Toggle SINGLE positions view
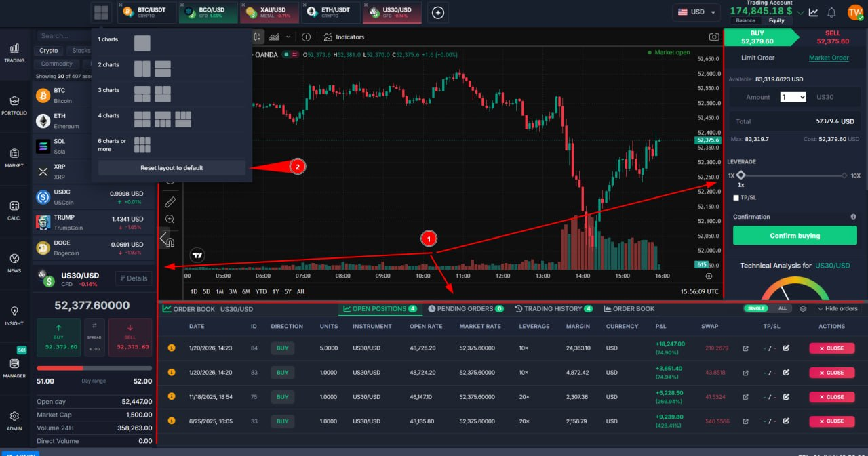Viewport: 868px width, 456px height. coord(755,308)
